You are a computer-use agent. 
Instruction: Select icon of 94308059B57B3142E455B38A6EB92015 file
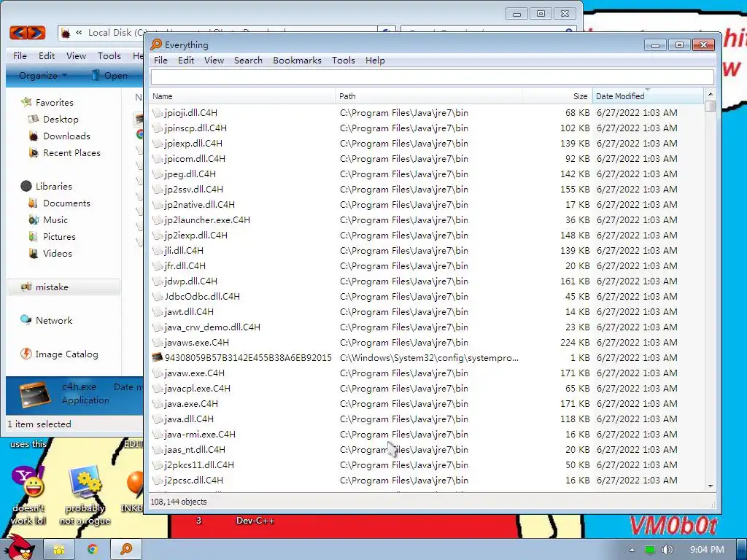(x=158, y=357)
